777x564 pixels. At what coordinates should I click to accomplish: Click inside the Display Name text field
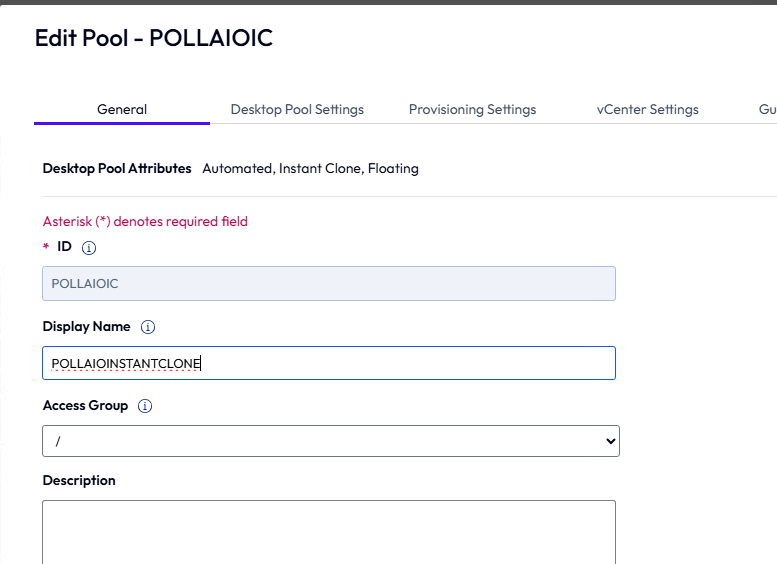329,363
